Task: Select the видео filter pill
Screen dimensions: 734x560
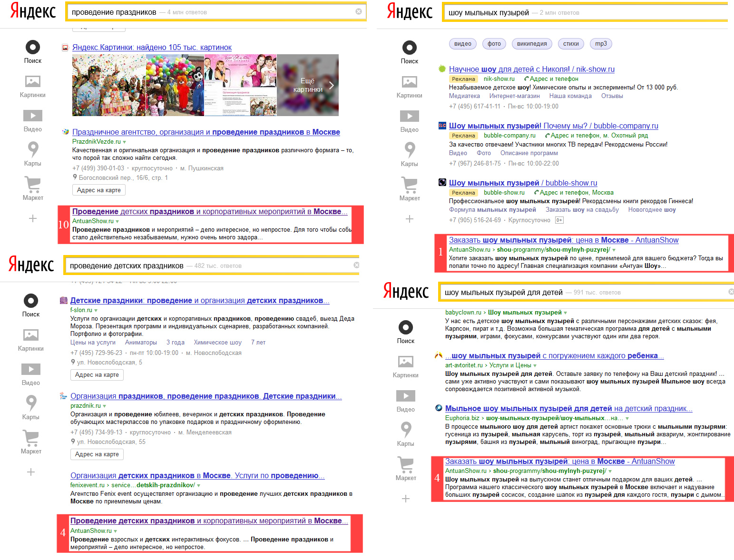Action: click(462, 44)
